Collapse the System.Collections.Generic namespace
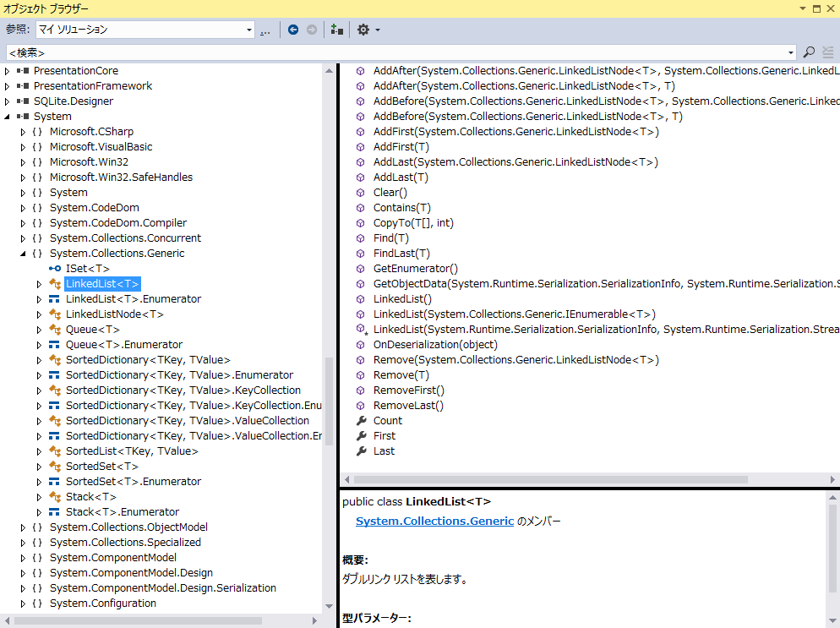Screen dimensions: 840x628 23,254
